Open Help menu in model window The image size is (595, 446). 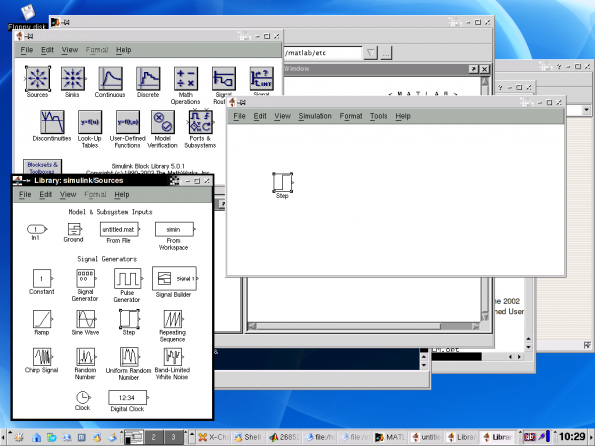(x=403, y=116)
